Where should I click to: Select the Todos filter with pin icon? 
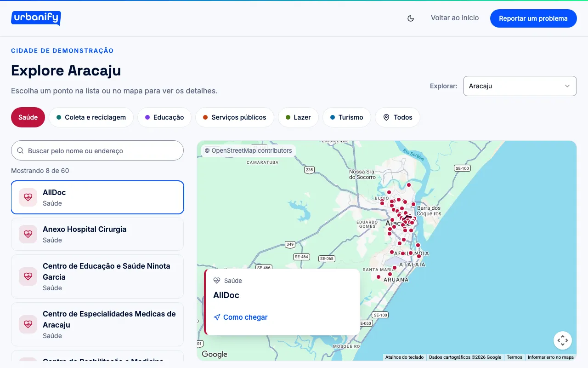[x=397, y=117]
